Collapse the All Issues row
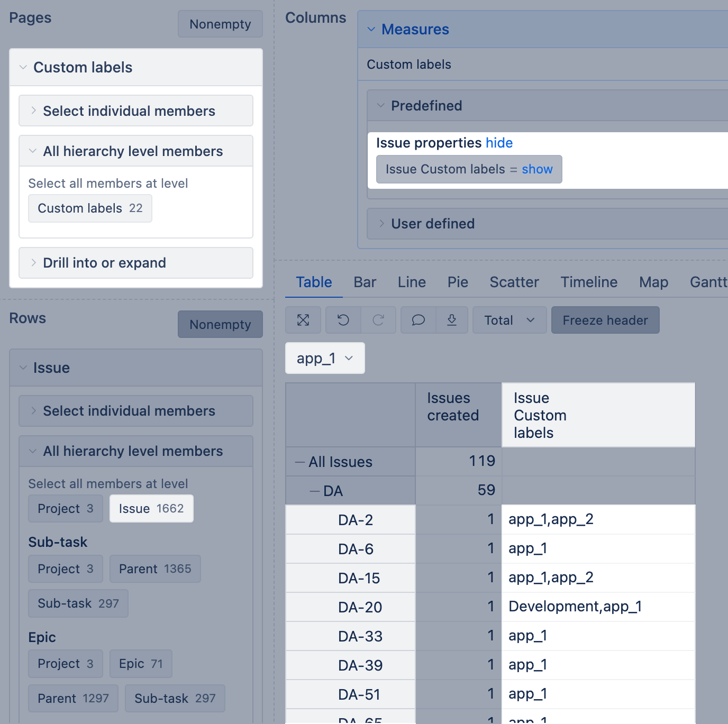Viewport: 728px width, 724px height. [300, 462]
